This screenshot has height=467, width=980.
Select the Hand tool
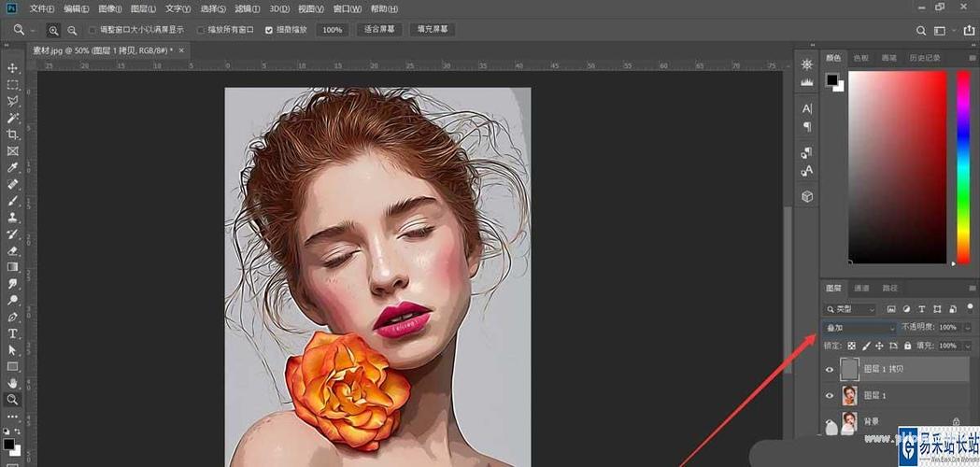tap(12, 383)
